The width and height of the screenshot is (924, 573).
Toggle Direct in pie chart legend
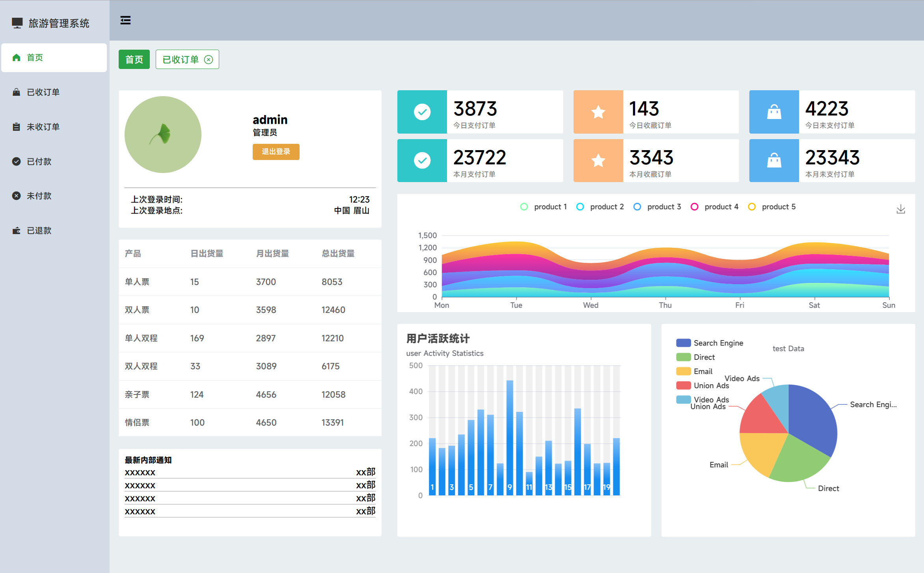[x=696, y=357]
